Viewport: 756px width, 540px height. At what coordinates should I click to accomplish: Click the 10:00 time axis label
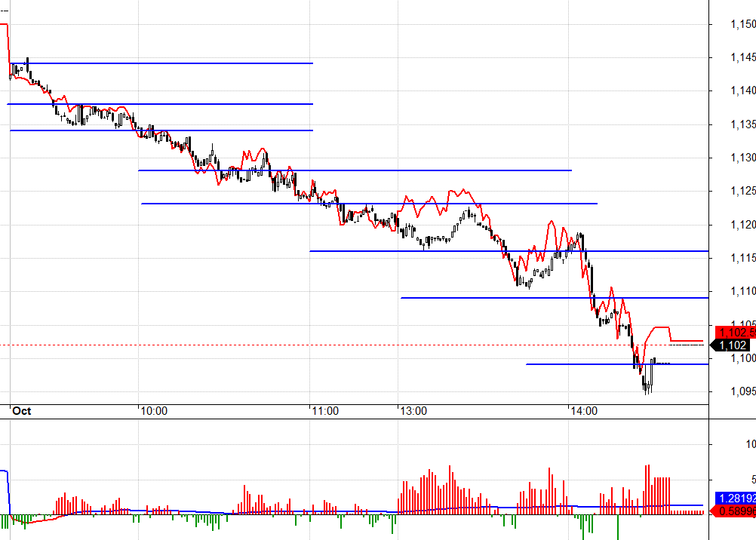[154, 411]
